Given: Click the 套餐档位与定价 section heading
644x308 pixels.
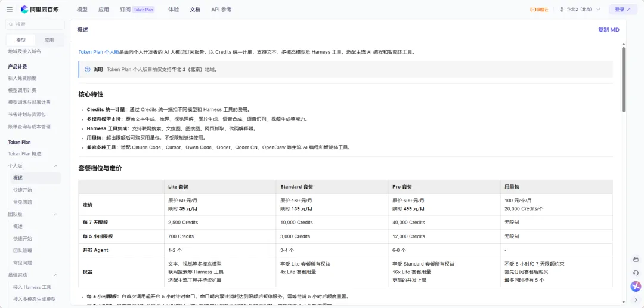Looking at the screenshot, I should point(100,168).
